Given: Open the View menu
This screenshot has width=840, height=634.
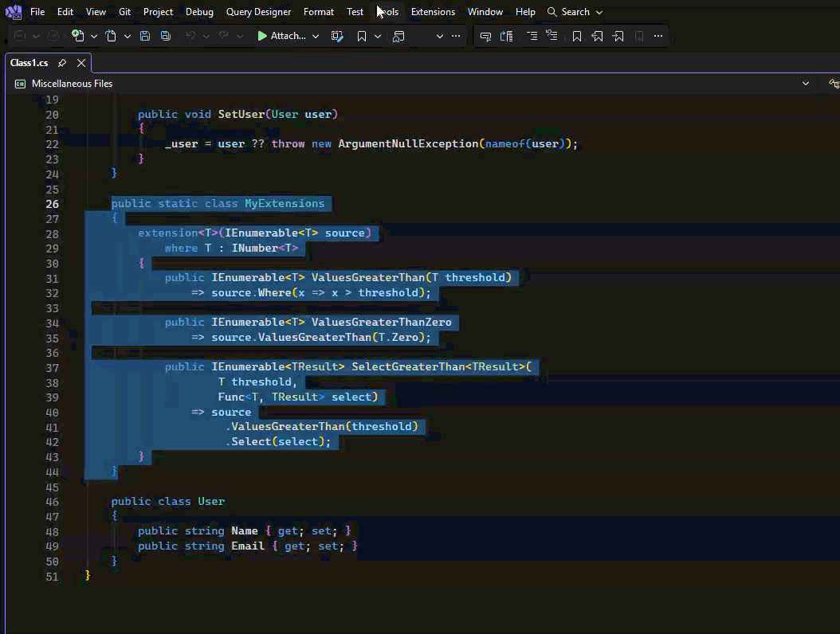Looking at the screenshot, I should tap(96, 12).
